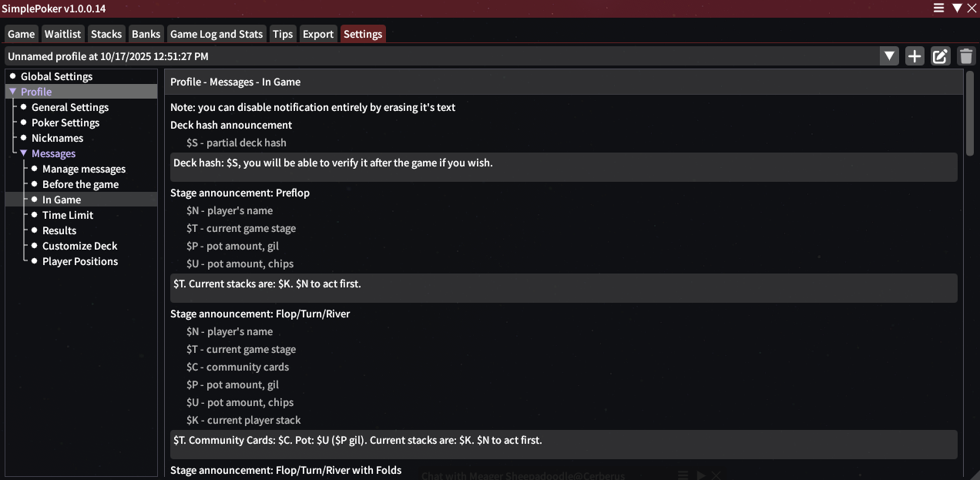The width and height of the screenshot is (980, 480).
Task: Open Customize Deck settings
Action: pos(79,246)
